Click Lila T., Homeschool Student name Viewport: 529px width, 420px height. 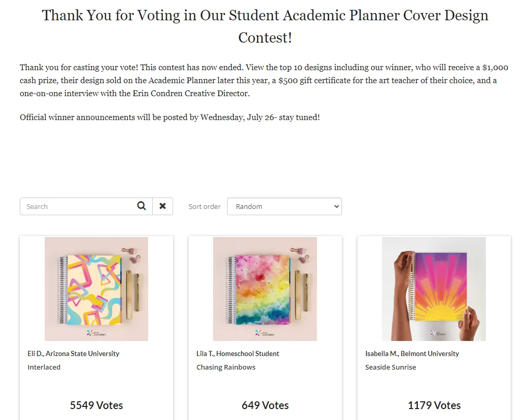(x=238, y=353)
